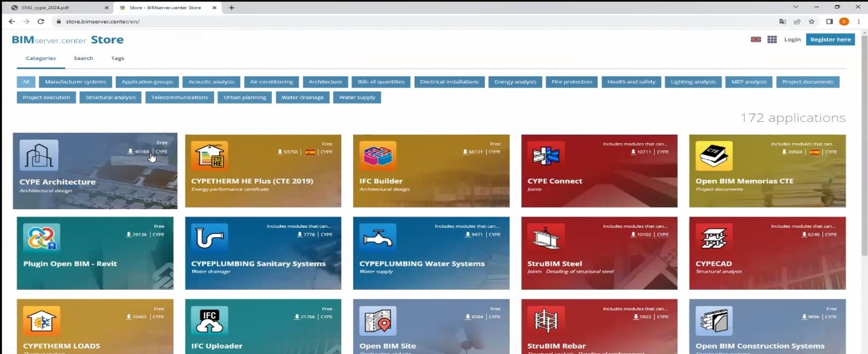Click the browser back arrow
This screenshot has height=354, width=868.
coord(12,21)
